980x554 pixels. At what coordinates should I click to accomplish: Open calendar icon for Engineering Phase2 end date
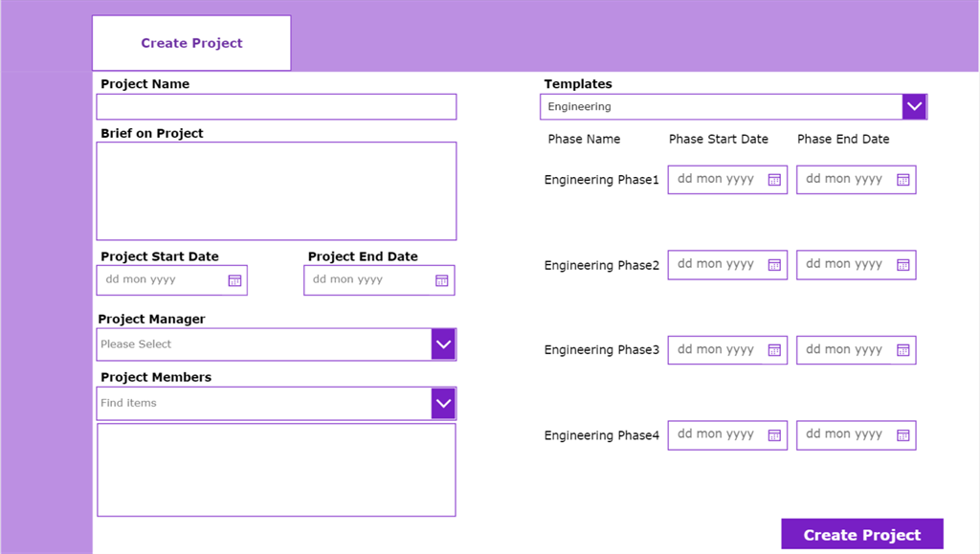click(x=902, y=265)
